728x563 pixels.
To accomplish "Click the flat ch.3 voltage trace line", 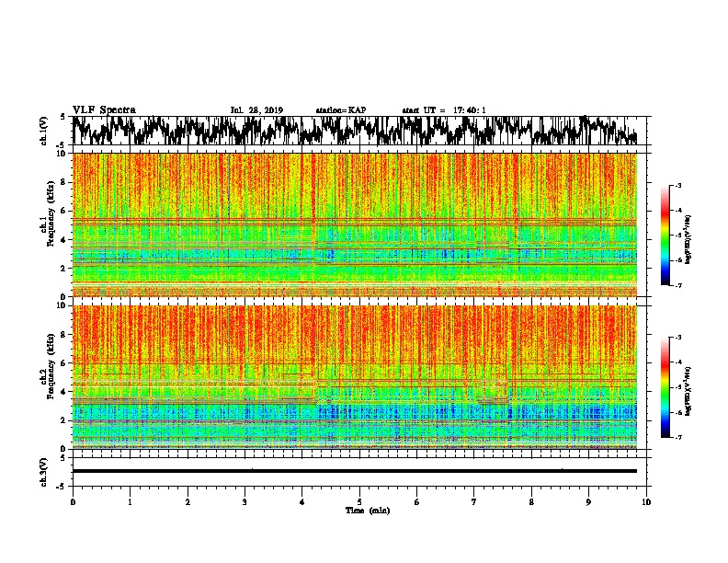I will [355, 471].
